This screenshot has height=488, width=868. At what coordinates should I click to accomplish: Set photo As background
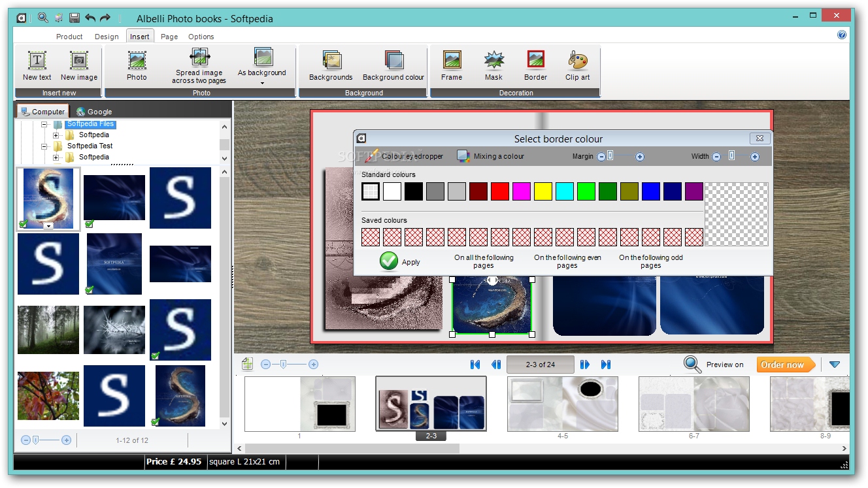coord(262,62)
